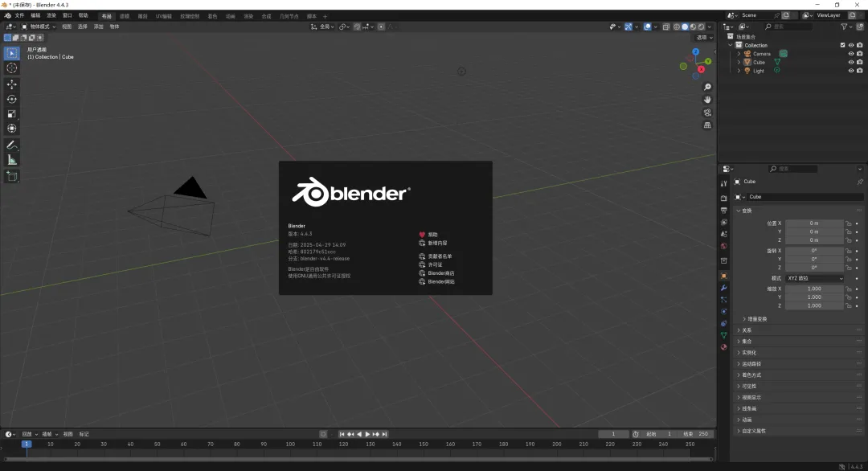This screenshot has height=471, width=868.
Task: Open the 添加 (Add) menu in viewport header
Action: [99, 27]
